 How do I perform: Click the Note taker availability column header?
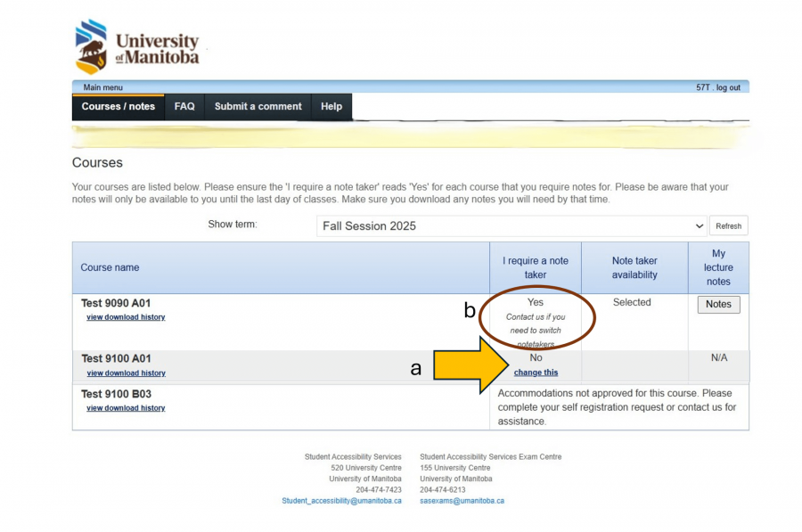(x=634, y=267)
